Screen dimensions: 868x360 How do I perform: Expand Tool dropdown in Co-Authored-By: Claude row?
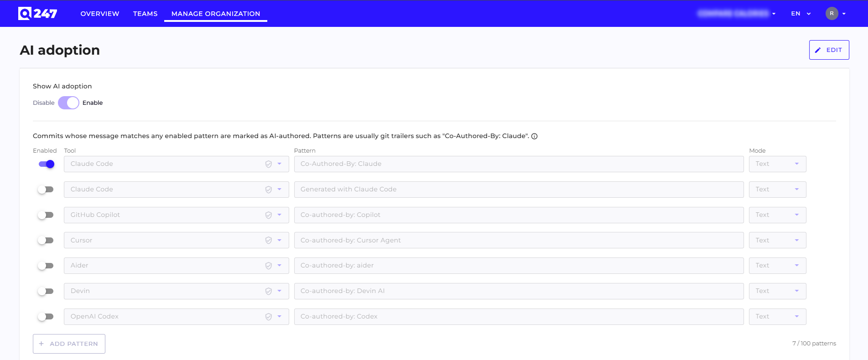coord(280,164)
